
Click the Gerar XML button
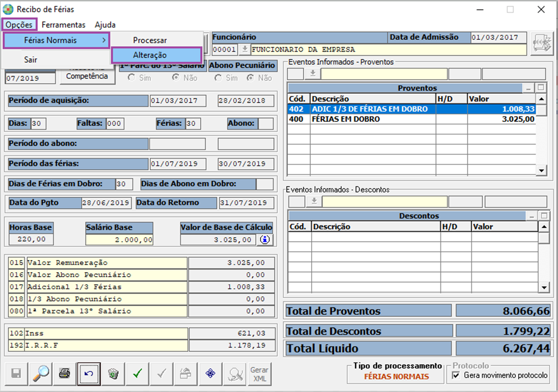pyautogui.click(x=260, y=374)
